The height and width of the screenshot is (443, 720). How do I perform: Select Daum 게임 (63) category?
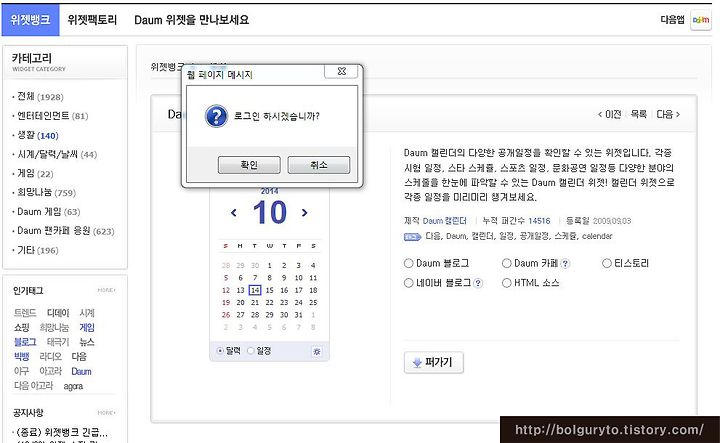(x=49, y=212)
